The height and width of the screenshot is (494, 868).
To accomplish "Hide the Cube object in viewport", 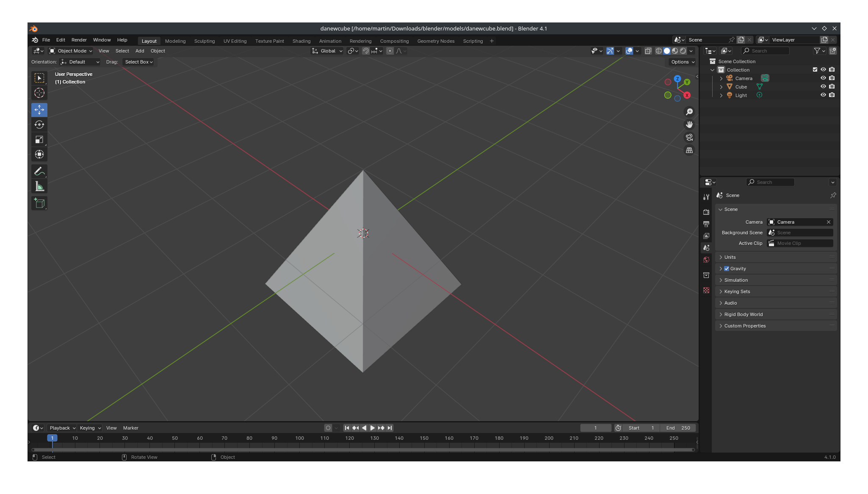I will pyautogui.click(x=823, y=86).
